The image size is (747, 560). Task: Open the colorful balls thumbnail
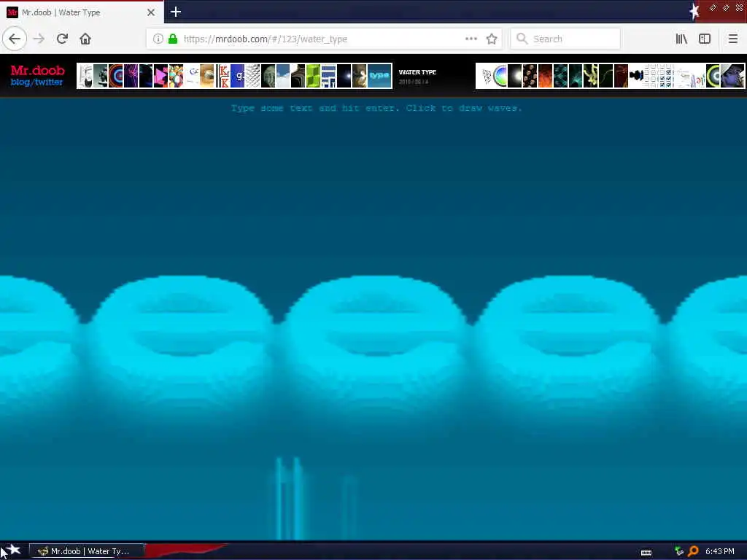pos(177,76)
